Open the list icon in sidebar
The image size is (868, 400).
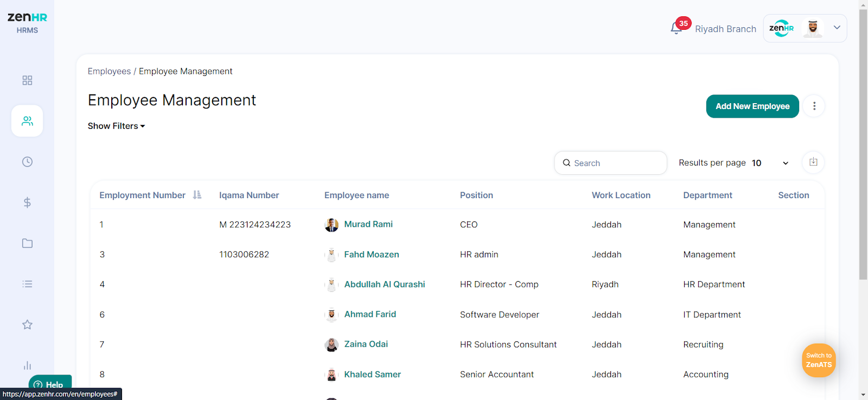pyautogui.click(x=27, y=284)
